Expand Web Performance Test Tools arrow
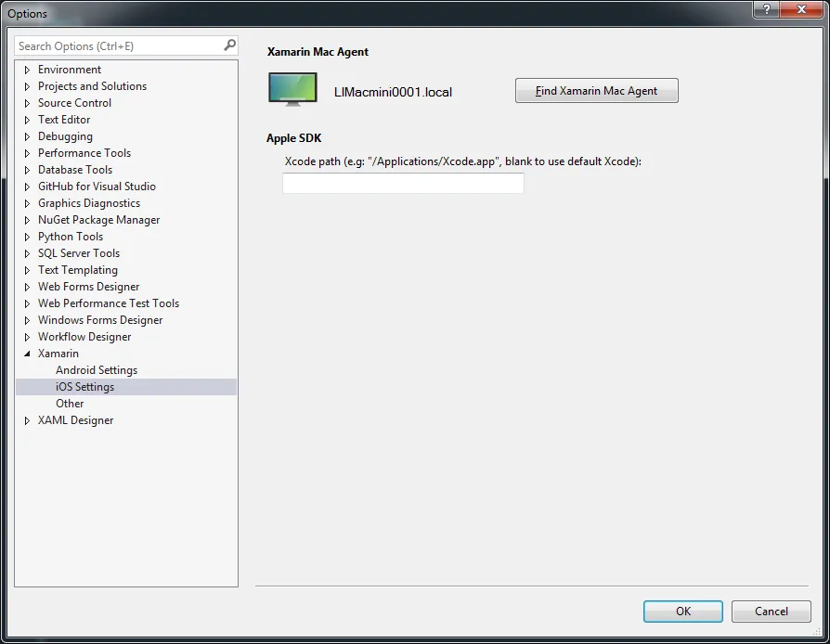This screenshot has width=830, height=644. pos(28,303)
